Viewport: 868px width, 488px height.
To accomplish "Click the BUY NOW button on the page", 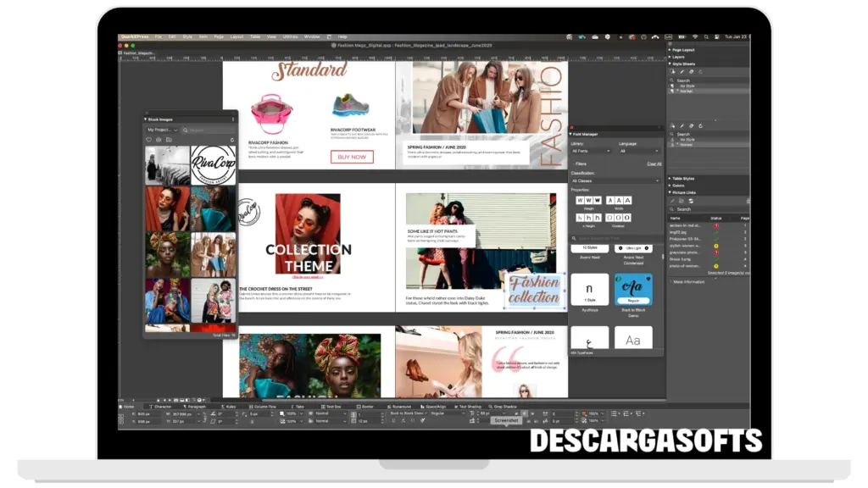I will click(x=352, y=157).
